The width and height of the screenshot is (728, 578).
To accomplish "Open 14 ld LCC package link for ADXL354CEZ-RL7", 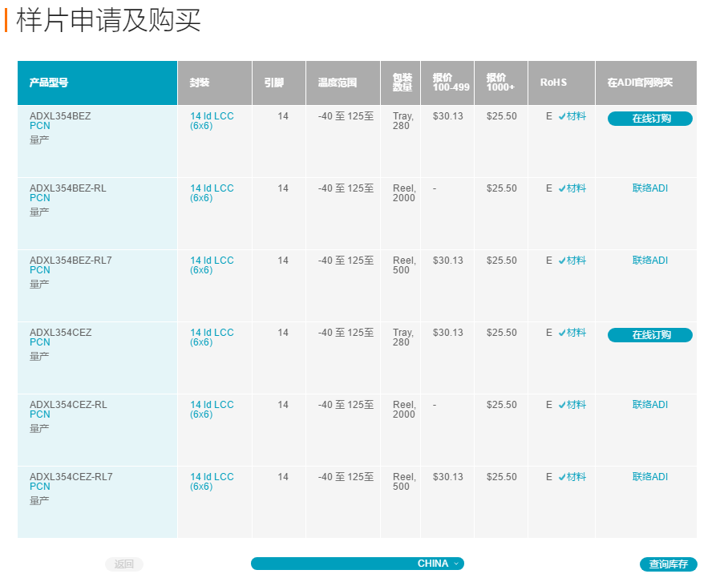I will pos(212,482).
